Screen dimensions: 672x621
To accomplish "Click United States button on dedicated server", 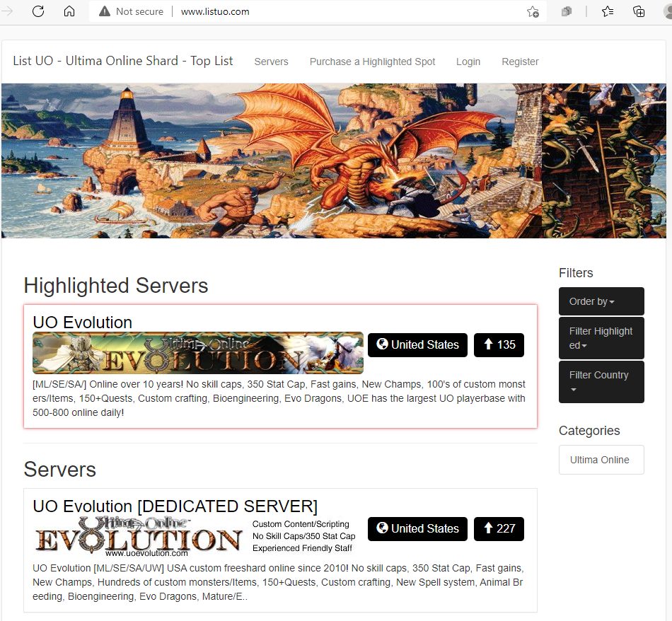I will [x=417, y=529].
